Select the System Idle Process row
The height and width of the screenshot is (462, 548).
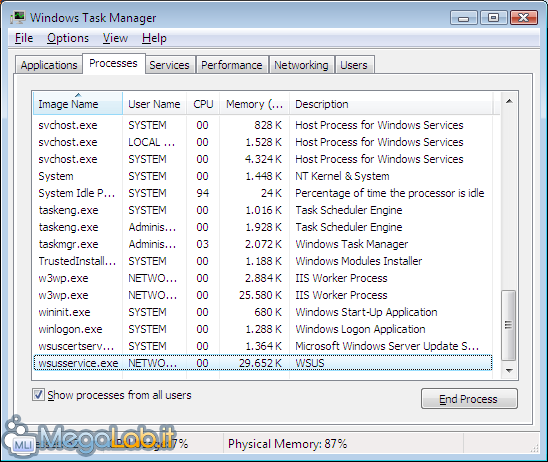coord(263,193)
